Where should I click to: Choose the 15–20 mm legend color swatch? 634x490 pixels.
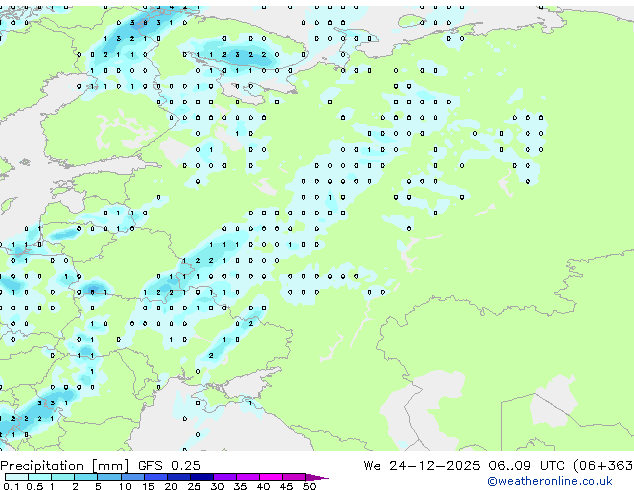pos(156,477)
